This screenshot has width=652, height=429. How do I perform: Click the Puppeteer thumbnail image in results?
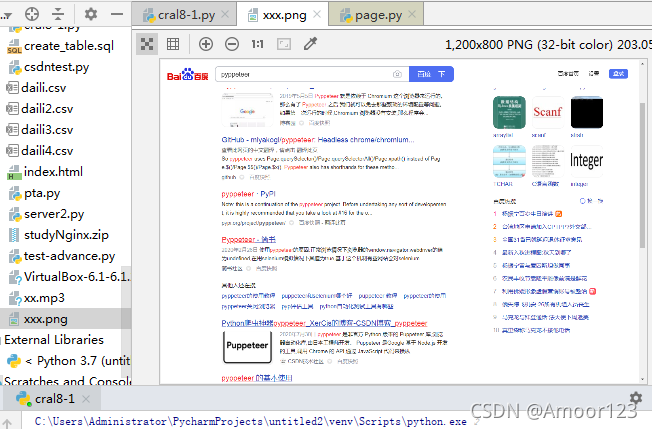tap(247, 347)
